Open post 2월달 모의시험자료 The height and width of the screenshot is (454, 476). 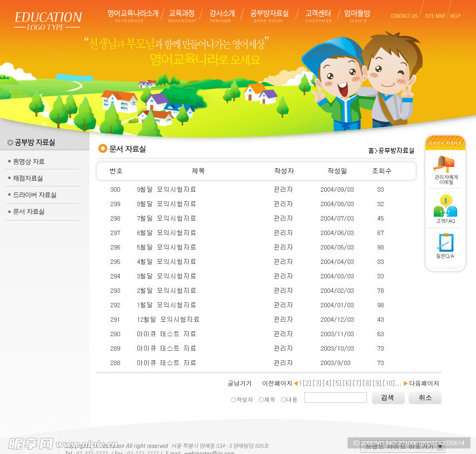(x=166, y=291)
